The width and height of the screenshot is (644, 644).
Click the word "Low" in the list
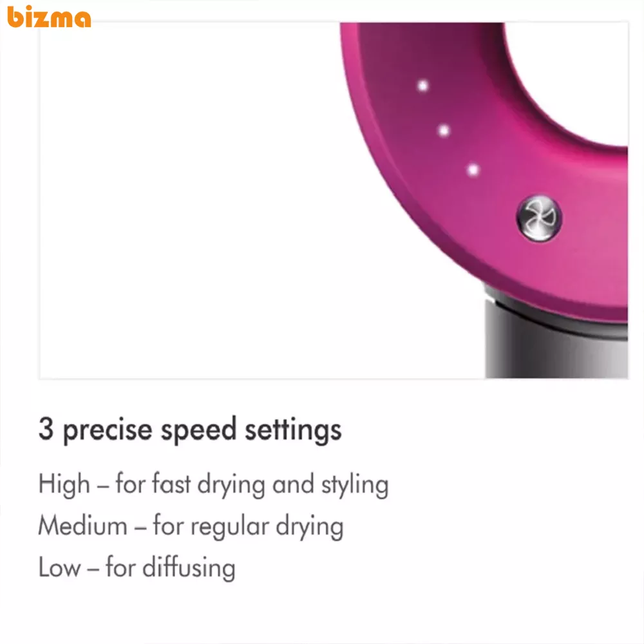59,568
